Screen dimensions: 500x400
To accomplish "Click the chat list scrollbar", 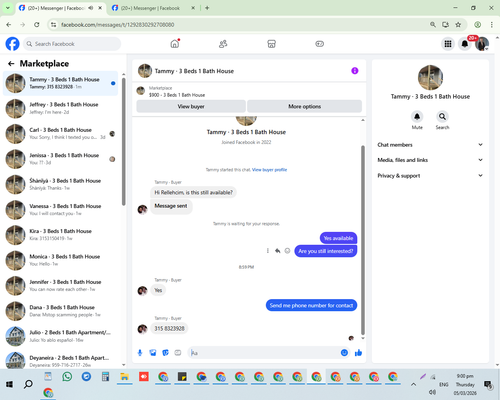I will point(124,142).
